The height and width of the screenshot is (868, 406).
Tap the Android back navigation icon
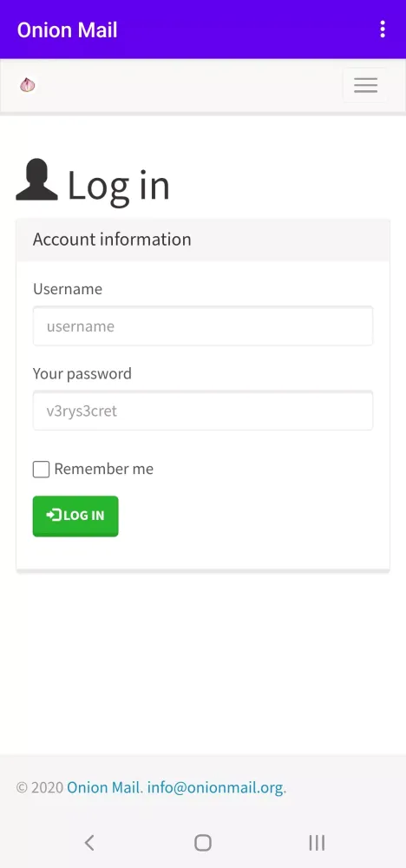[x=89, y=843]
